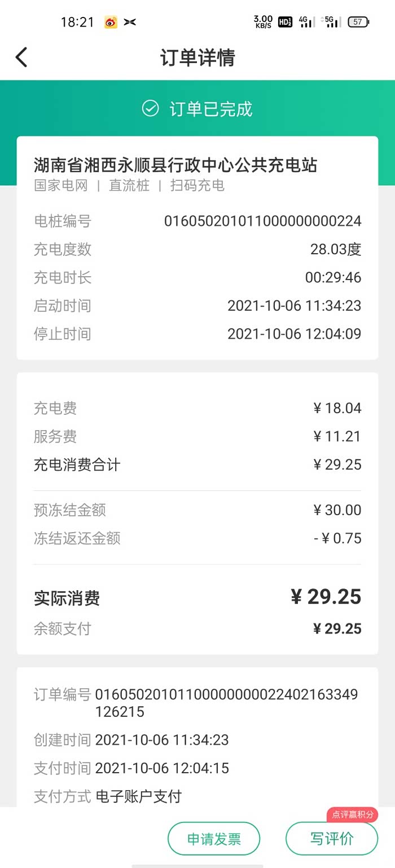Screen dimensions: 395x868
Task: Tap the 5G signal strength icon
Action: coord(331,22)
